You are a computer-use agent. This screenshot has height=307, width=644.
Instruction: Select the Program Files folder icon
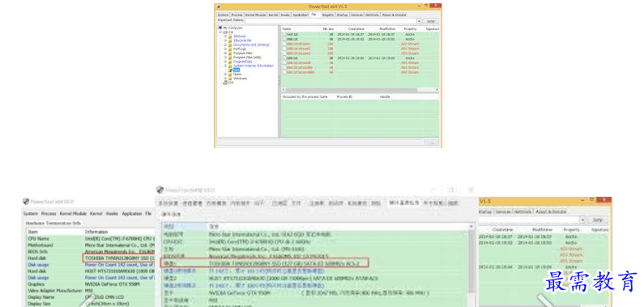tap(230, 53)
